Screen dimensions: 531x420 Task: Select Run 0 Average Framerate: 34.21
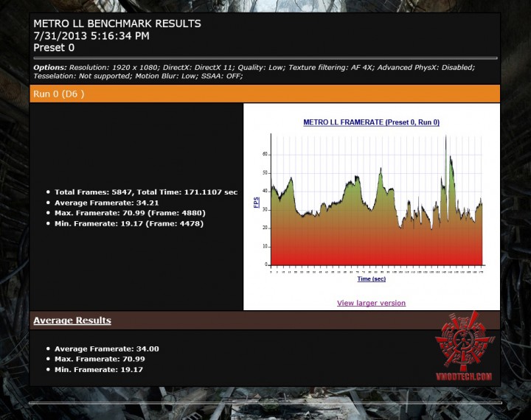coord(107,203)
